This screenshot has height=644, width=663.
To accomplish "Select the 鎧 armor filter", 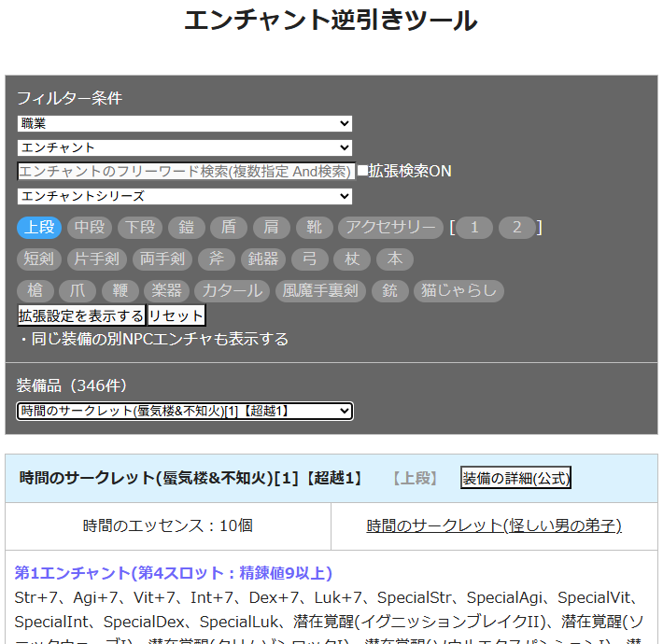I will coord(187,228).
